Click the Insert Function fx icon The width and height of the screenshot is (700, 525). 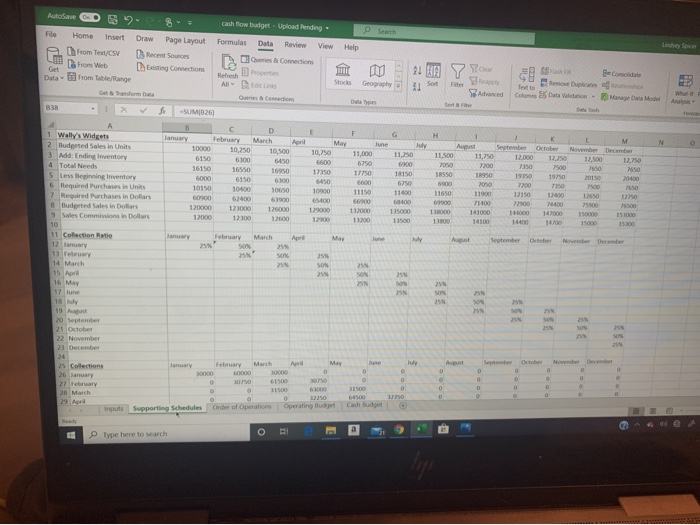[x=162, y=111]
